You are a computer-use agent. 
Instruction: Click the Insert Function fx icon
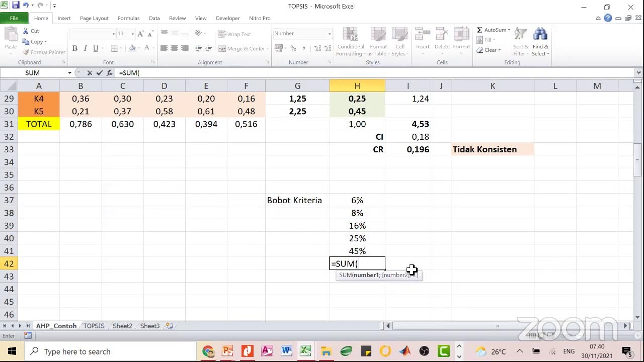(110, 73)
